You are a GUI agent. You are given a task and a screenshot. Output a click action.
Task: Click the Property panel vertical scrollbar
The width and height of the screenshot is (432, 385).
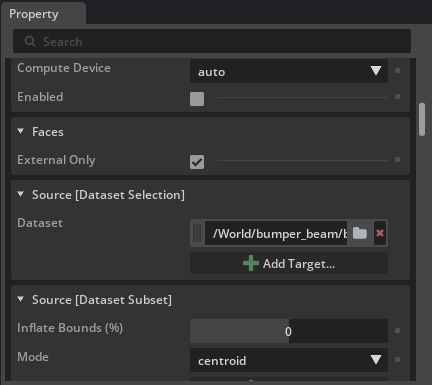tap(422, 119)
